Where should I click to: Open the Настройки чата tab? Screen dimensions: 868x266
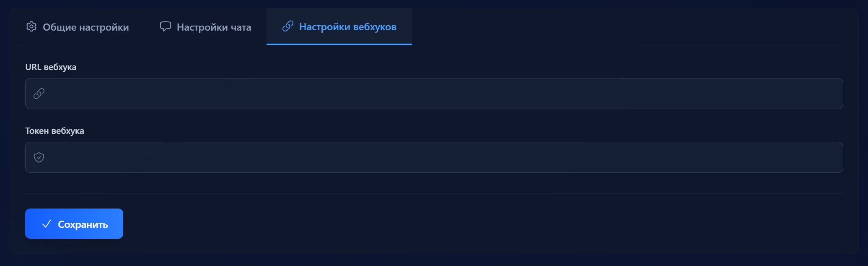coord(214,27)
